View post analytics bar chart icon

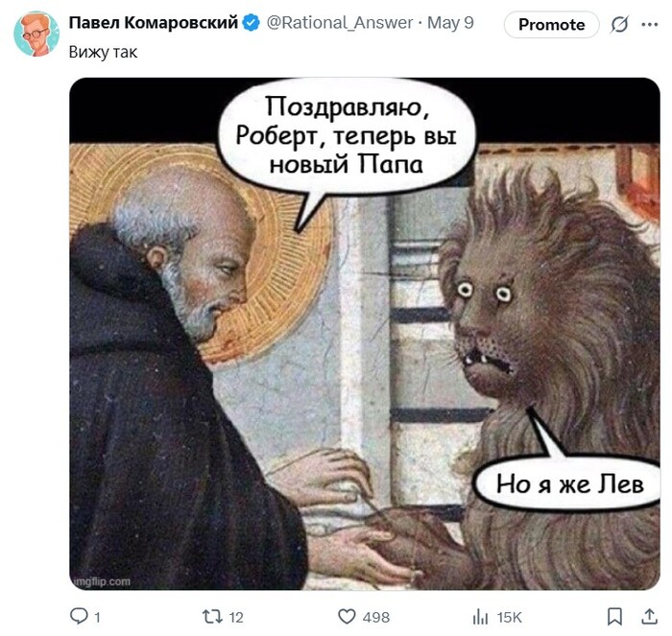[x=480, y=617]
